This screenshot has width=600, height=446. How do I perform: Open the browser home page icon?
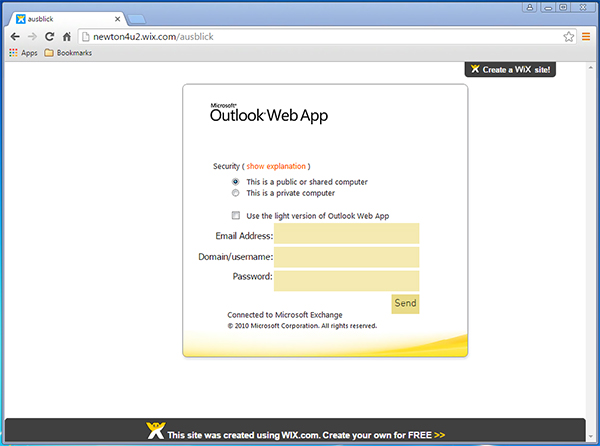(x=67, y=37)
